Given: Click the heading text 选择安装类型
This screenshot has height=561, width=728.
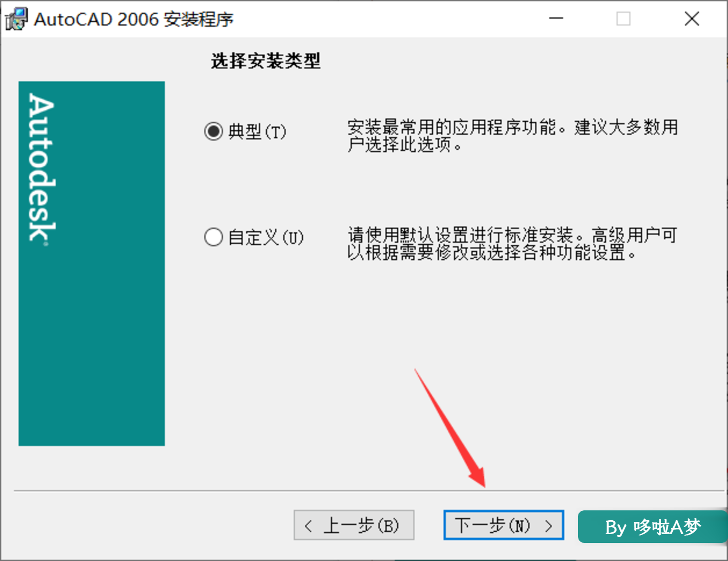Looking at the screenshot, I should [x=266, y=61].
